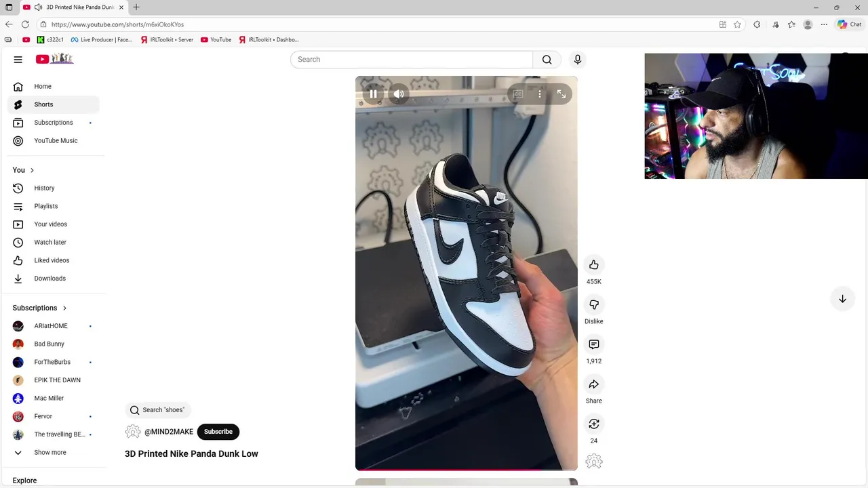The width and height of the screenshot is (868, 488).
Task: Open the YouTube bookmark in favorites bar
Action: pos(216,40)
